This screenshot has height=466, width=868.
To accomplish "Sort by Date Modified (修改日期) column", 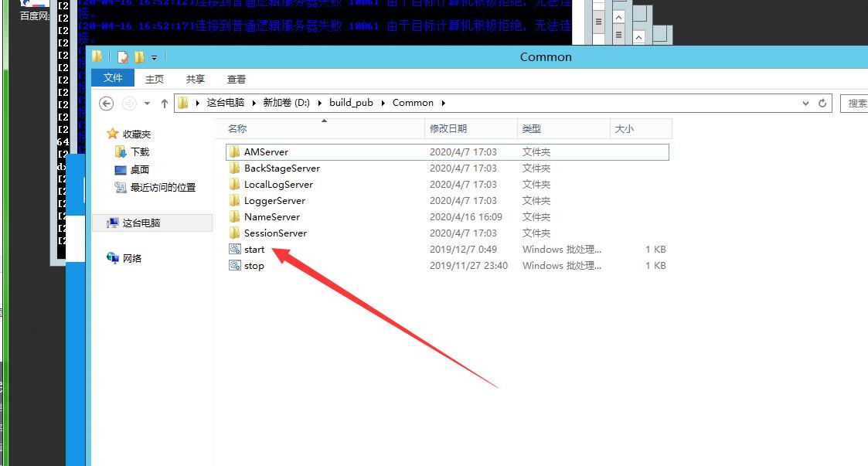I will (x=448, y=129).
